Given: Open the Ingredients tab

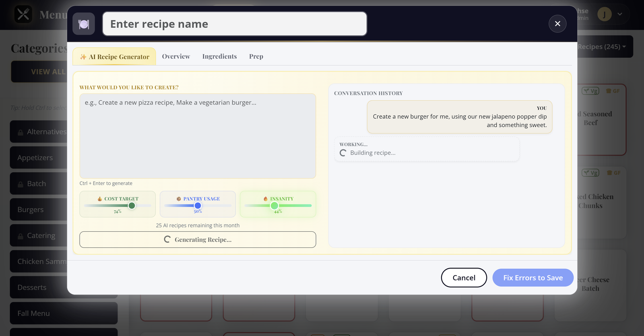Looking at the screenshot, I should click(x=219, y=56).
